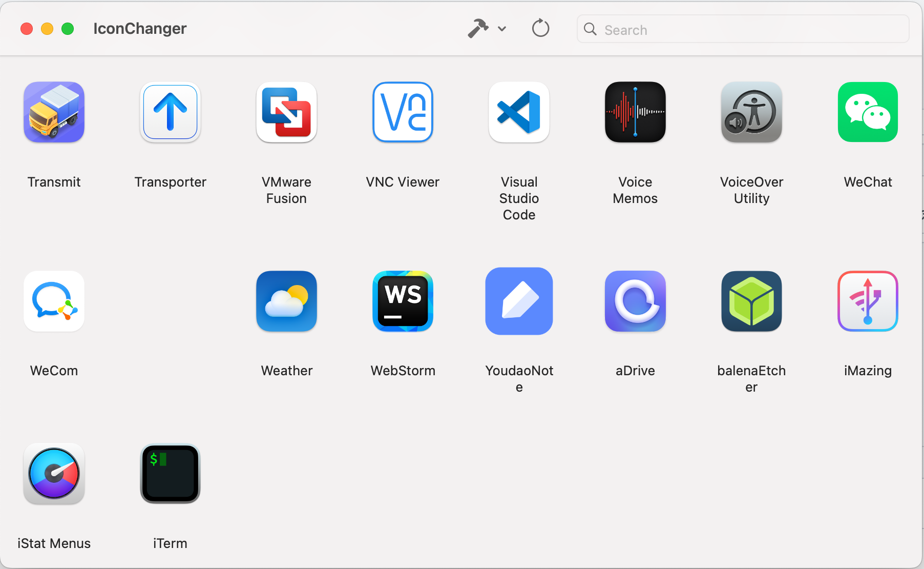The height and width of the screenshot is (569, 924).
Task: Focus the Search input field
Action: (x=743, y=29)
